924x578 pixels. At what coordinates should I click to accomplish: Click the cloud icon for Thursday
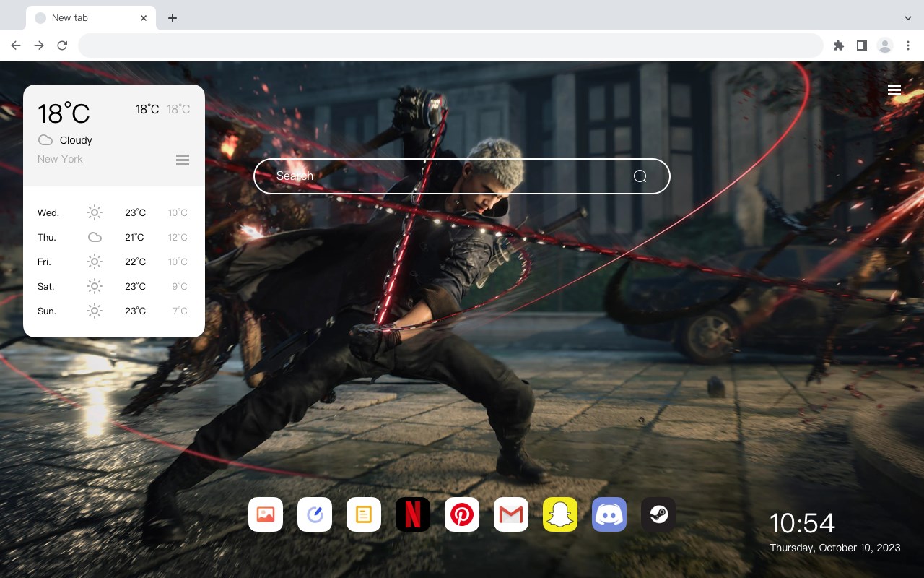point(95,237)
